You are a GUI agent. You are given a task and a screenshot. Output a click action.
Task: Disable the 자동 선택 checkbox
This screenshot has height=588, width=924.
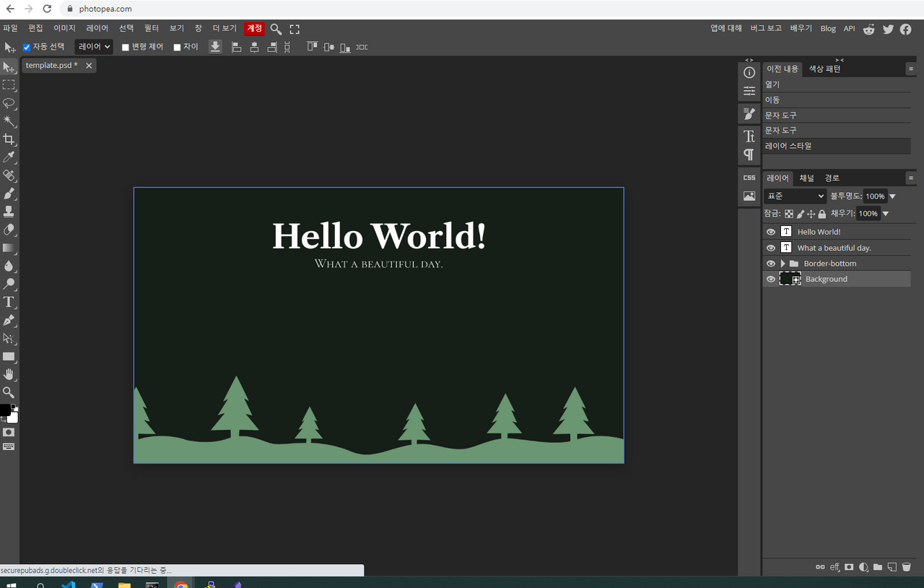pyautogui.click(x=27, y=47)
